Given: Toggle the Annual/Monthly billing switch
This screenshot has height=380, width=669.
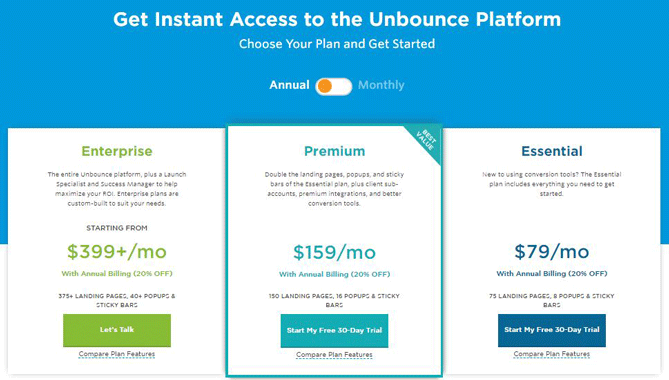Looking at the screenshot, I should 334,86.
